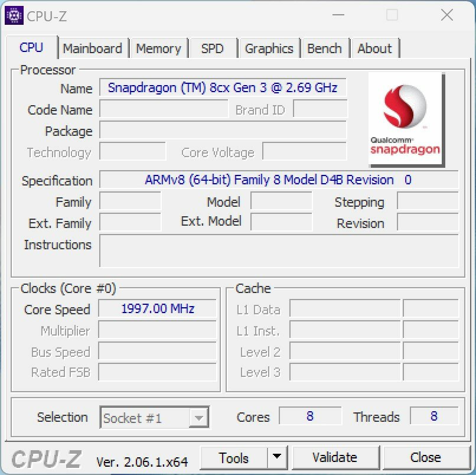The width and height of the screenshot is (476, 475).
Task: Close the CPU-Z window with X
Action: click(x=447, y=15)
